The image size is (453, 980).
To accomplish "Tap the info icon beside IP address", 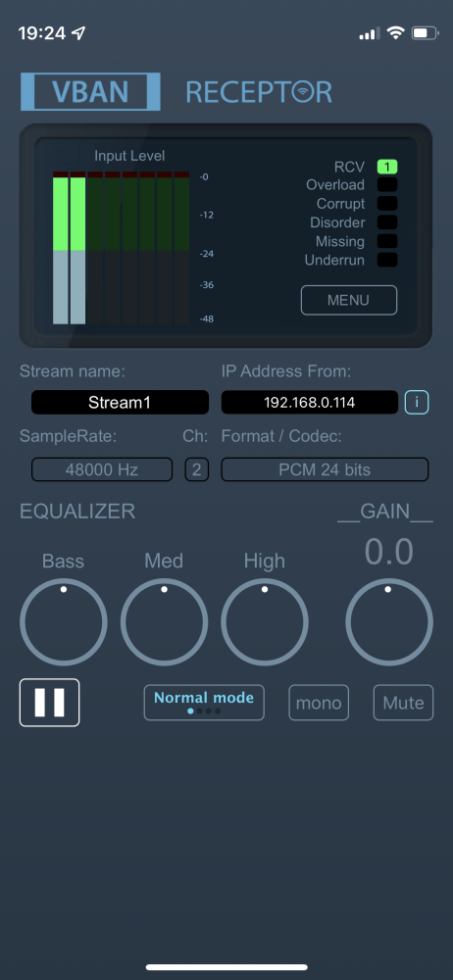I will pos(417,402).
